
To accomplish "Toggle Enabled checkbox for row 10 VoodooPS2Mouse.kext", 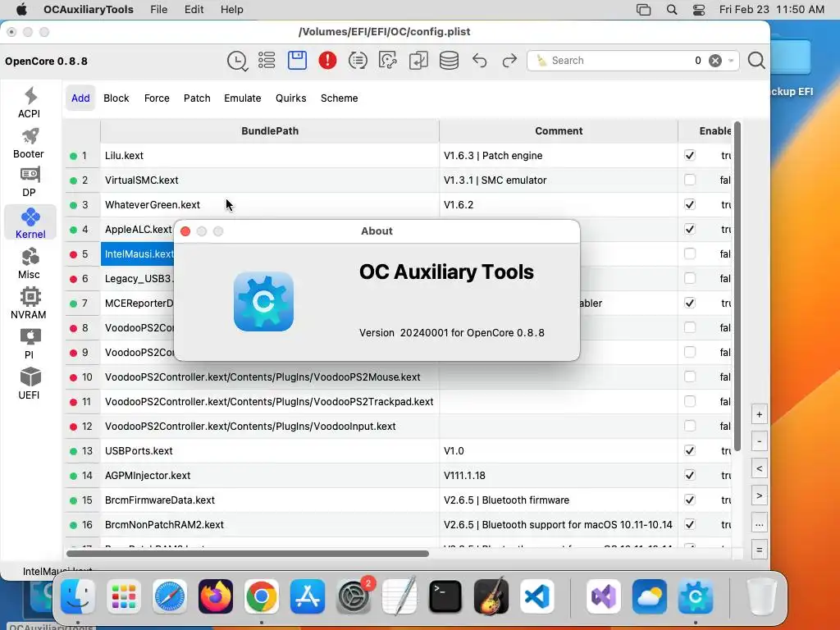I will tap(690, 377).
